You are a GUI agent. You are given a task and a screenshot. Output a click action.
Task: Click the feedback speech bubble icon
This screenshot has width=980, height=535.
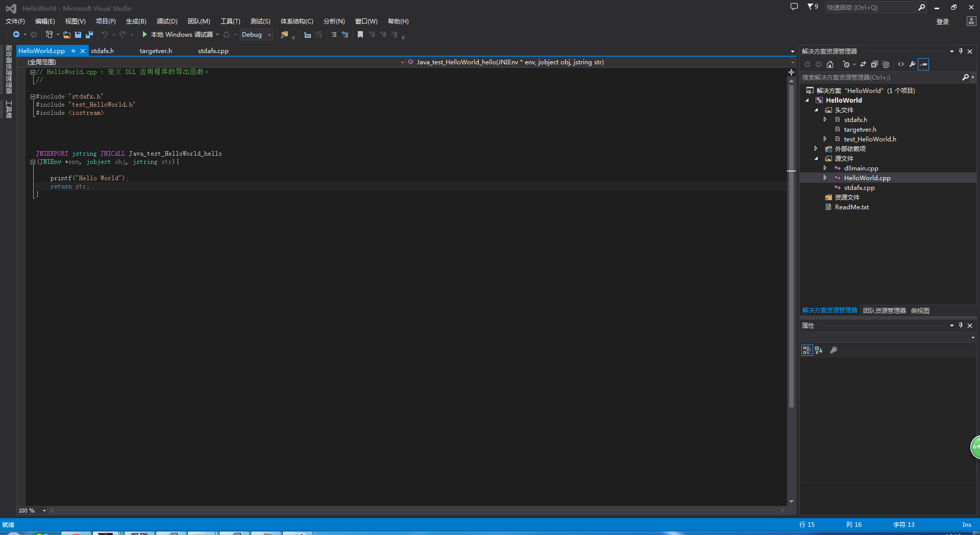tap(794, 7)
